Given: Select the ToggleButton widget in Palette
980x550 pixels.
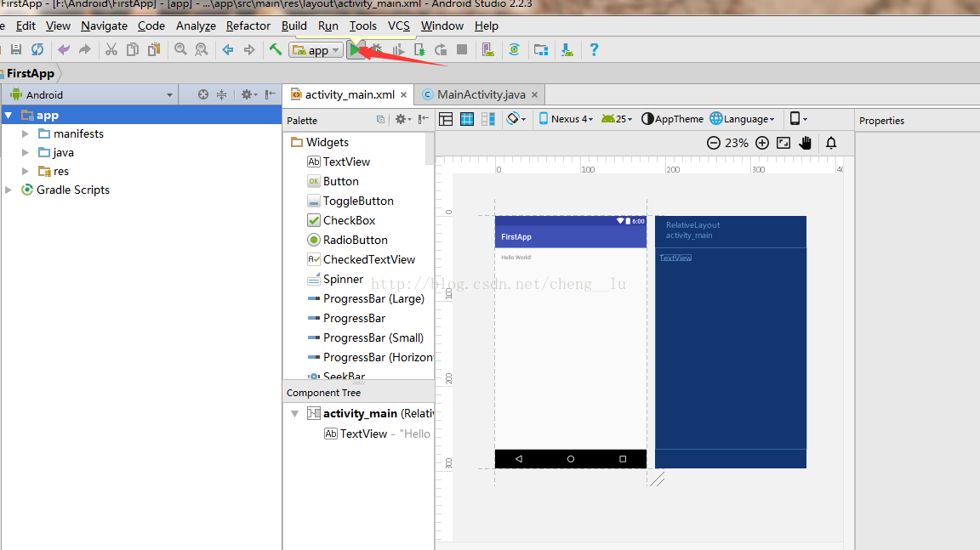Looking at the screenshot, I should (x=358, y=201).
